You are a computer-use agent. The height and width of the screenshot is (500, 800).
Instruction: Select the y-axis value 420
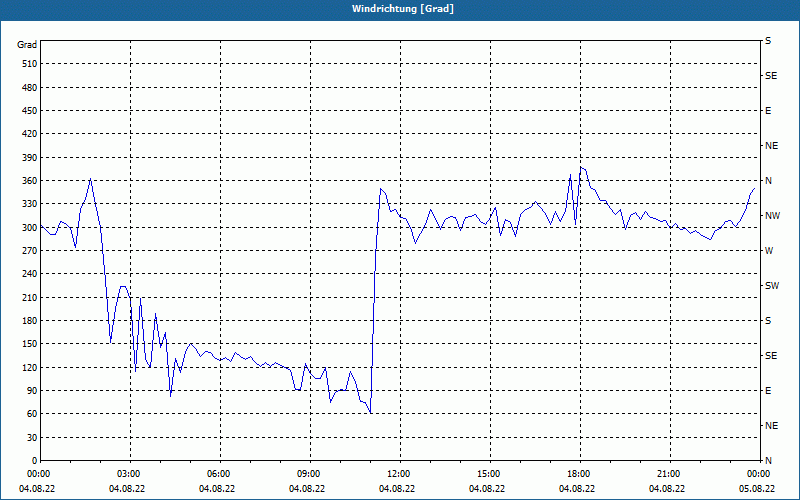pos(30,134)
